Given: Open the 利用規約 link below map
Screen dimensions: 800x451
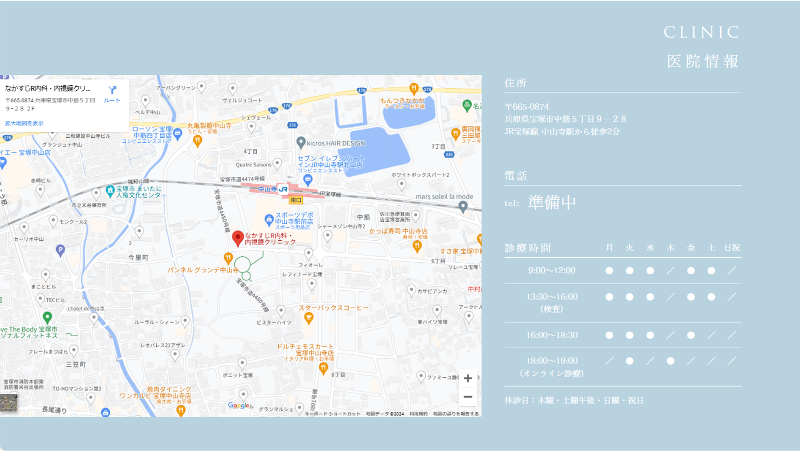Looking at the screenshot, I should [416, 413].
